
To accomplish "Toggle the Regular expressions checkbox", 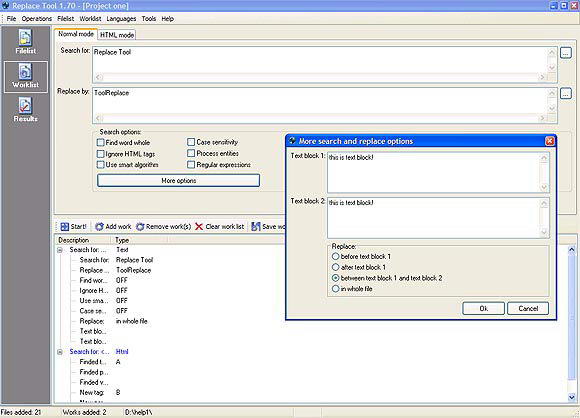I will [x=191, y=165].
